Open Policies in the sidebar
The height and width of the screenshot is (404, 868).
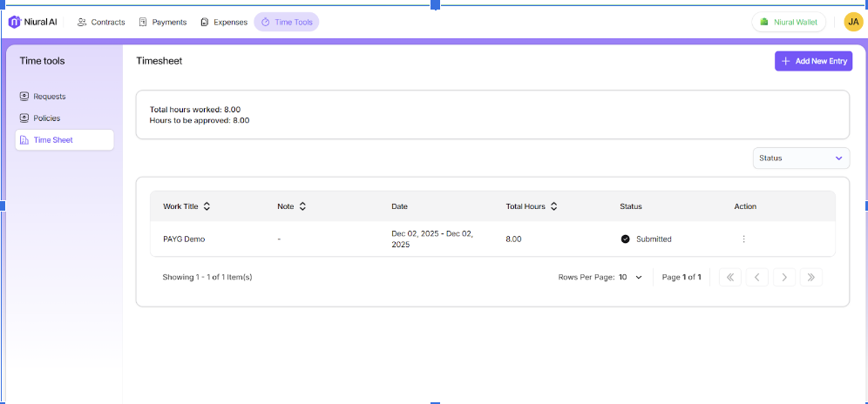[x=47, y=118]
